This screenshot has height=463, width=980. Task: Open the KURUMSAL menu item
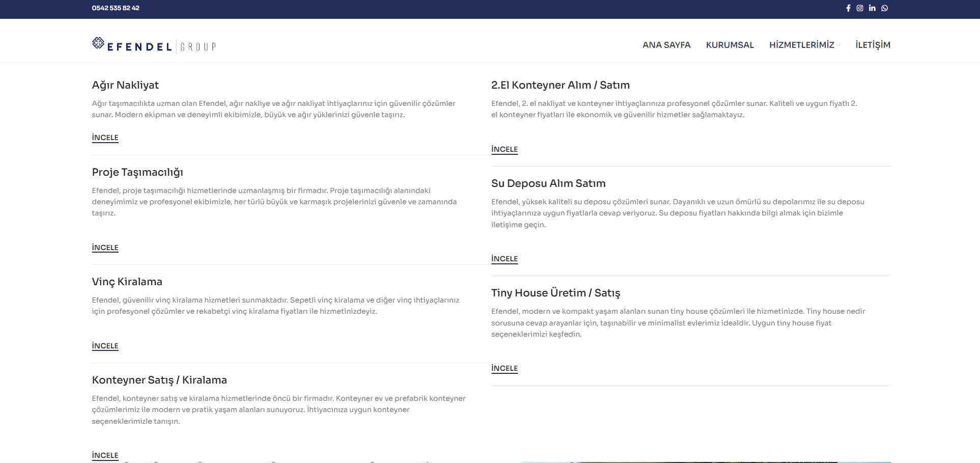pos(730,45)
